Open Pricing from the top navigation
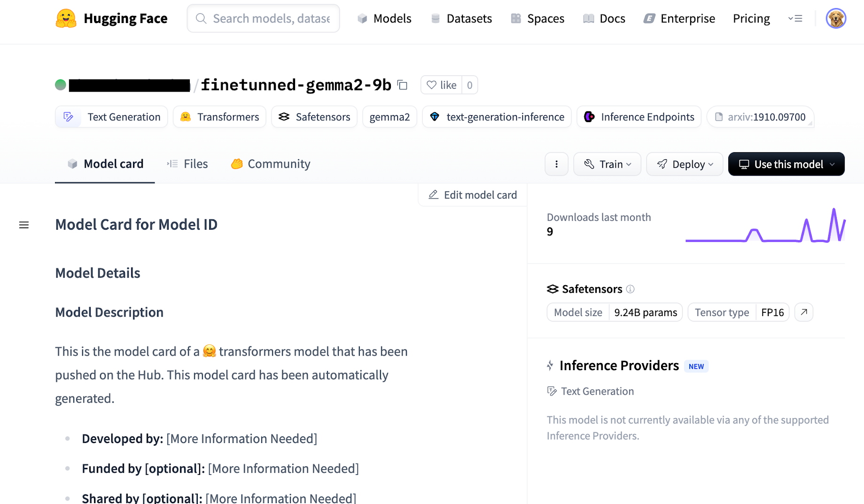This screenshot has width=864, height=504. pyautogui.click(x=751, y=18)
